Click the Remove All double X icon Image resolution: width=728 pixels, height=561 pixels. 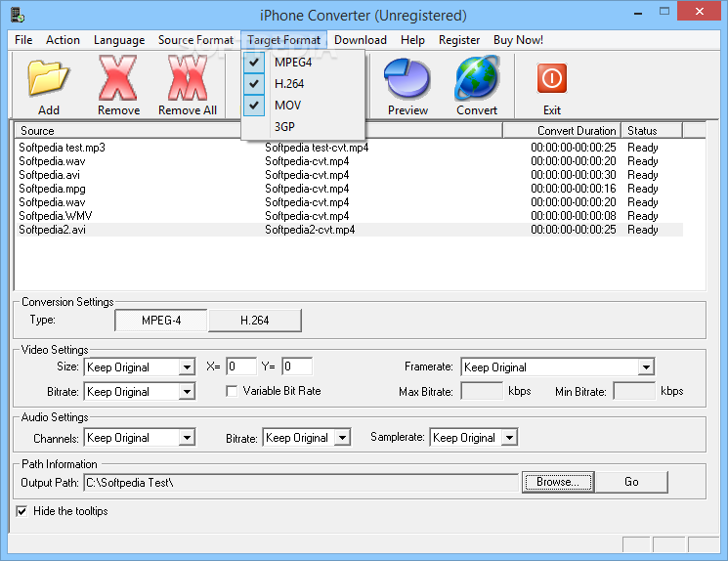coord(188,78)
